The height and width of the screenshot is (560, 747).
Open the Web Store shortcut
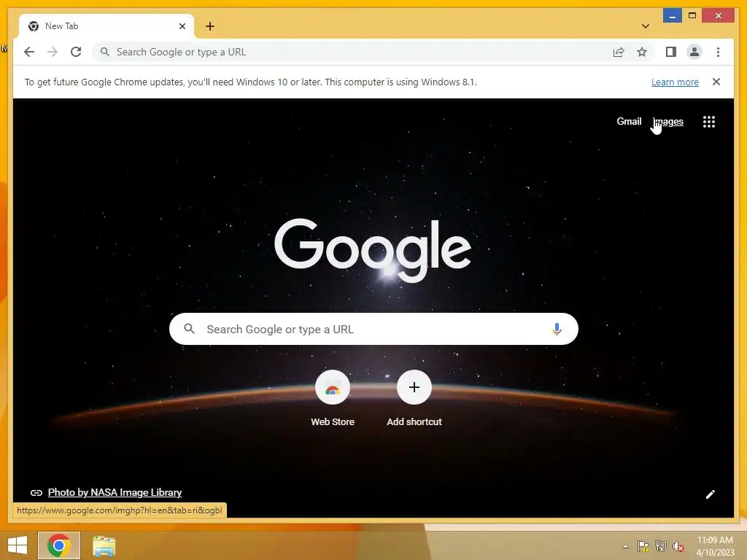point(333,398)
